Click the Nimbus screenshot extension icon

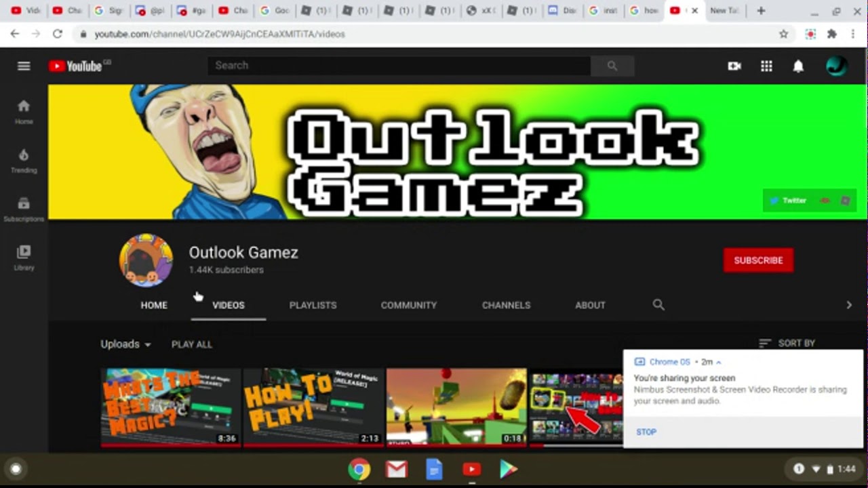coord(810,34)
